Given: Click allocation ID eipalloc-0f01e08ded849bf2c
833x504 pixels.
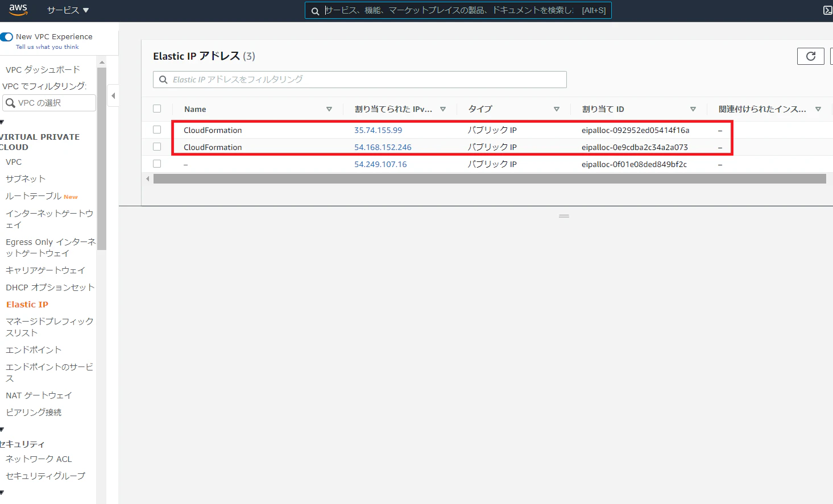Looking at the screenshot, I should point(634,164).
